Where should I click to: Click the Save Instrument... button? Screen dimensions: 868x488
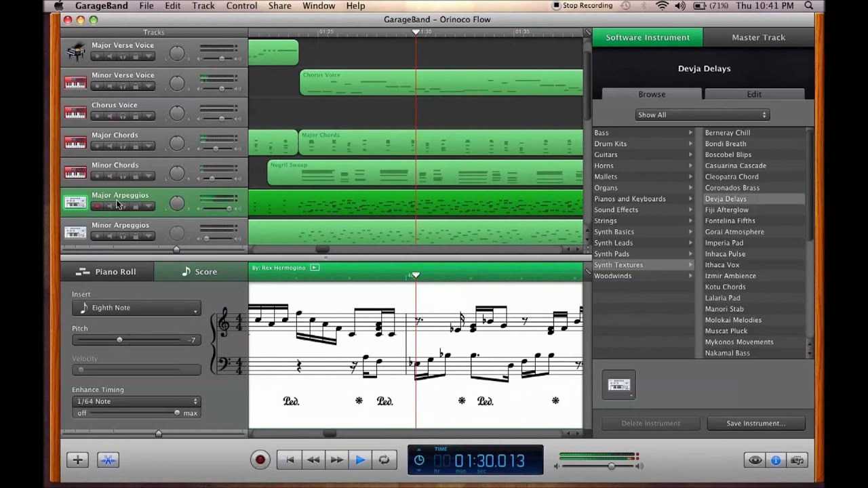point(756,423)
